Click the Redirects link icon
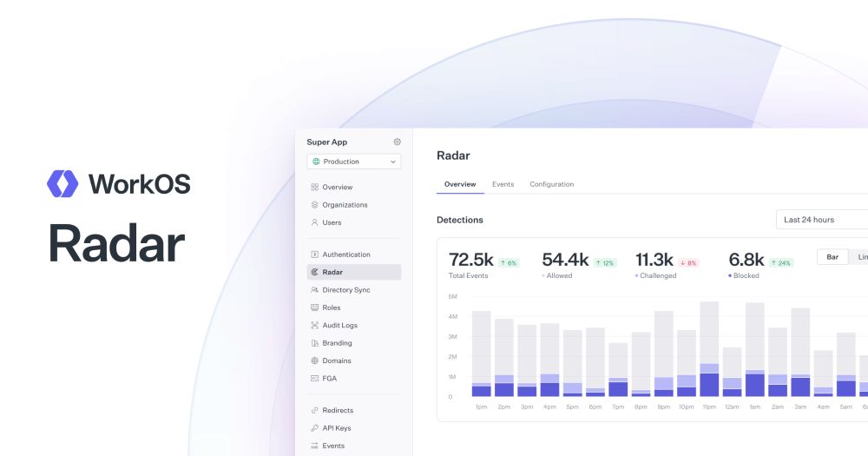Image resolution: width=868 pixels, height=456 pixels. (x=314, y=411)
